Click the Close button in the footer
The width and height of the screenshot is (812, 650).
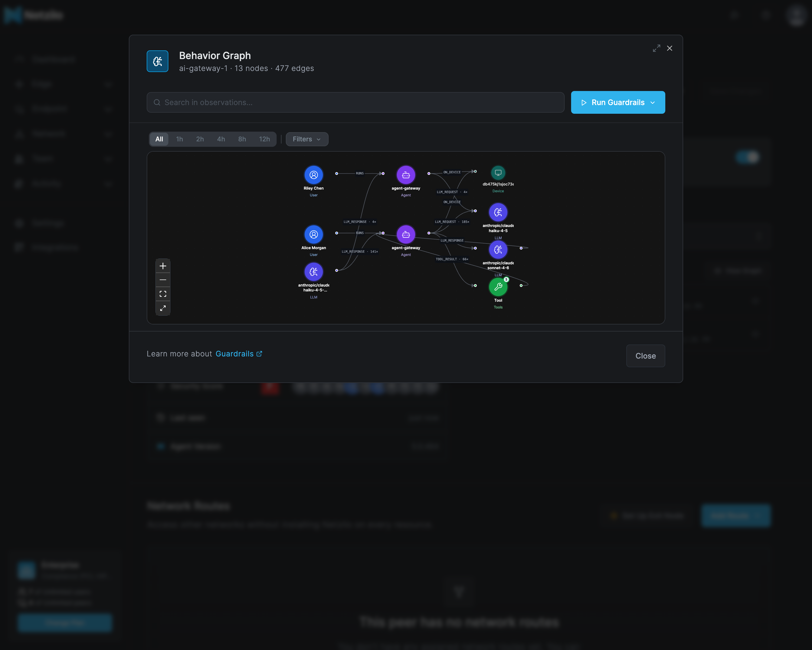point(646,356)
